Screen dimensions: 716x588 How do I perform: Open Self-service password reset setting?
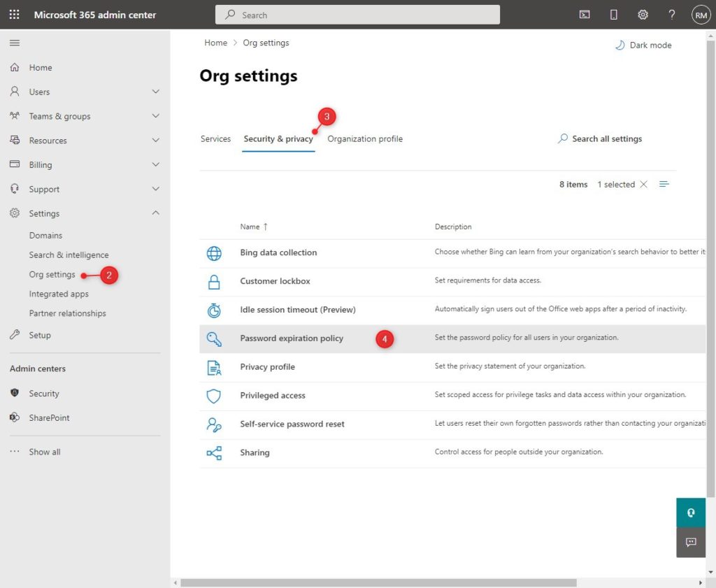(292, 424)
